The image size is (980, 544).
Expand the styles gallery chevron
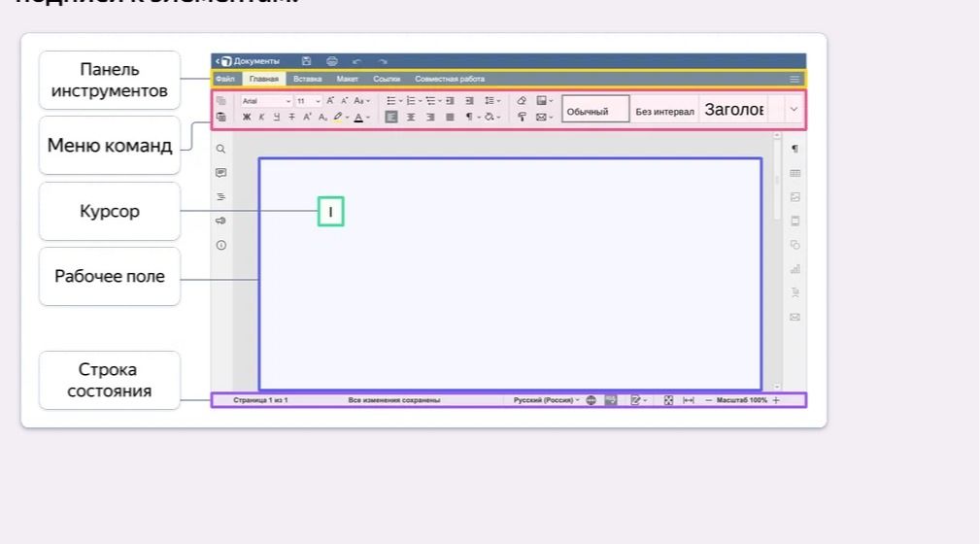click(x=794, y=110)
